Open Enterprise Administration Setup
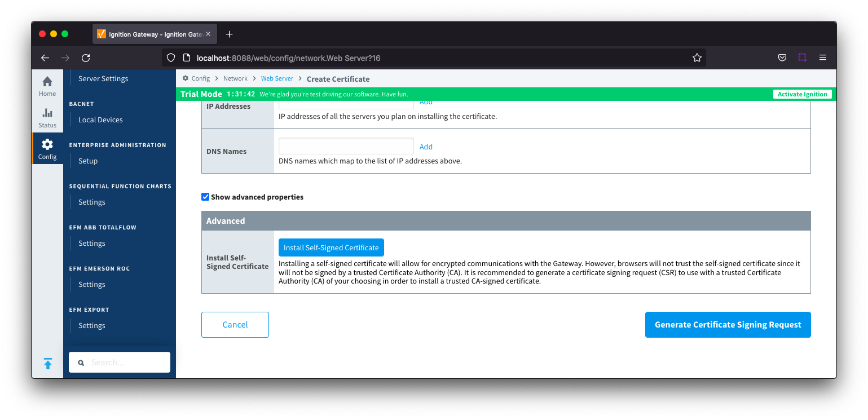 point(88,161)
